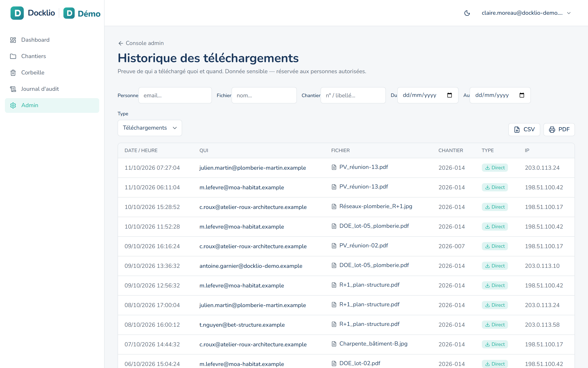Click the DATE / HEURE column header
Image resolution: width=588 pixels, height=368 pixels.
pos(141,150)
